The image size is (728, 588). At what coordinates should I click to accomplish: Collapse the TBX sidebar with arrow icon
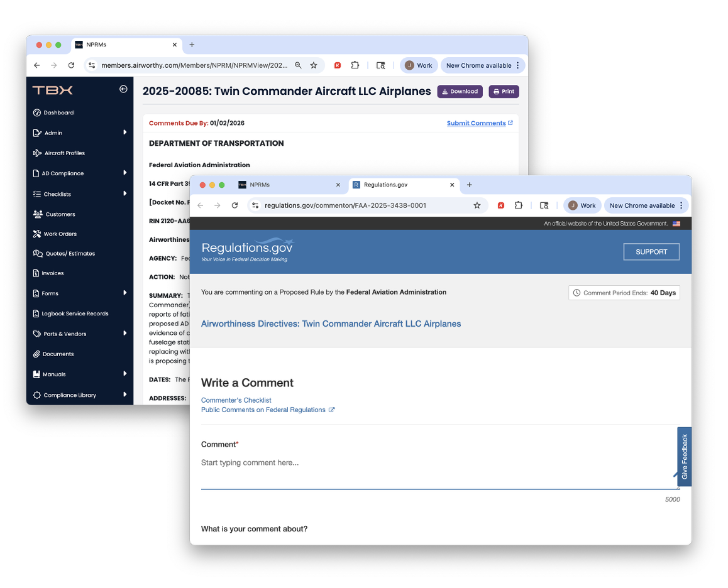pos(123,89)
